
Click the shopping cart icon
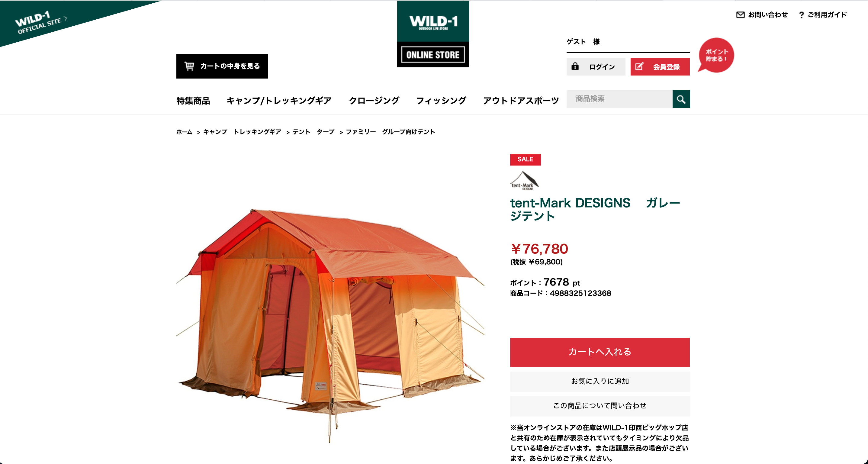pyautogui.click(x=189, y=66)
